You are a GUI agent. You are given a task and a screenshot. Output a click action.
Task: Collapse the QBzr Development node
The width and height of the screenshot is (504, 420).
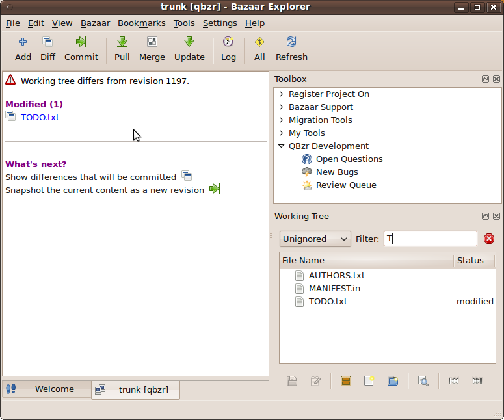click(x=281, y=146)
